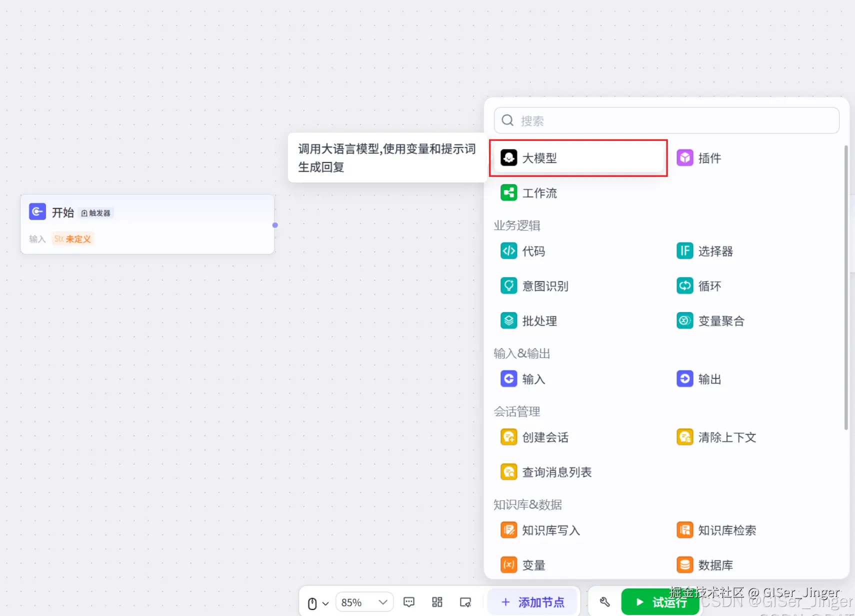Click the 会话管理 section heading

click(517, 411)
